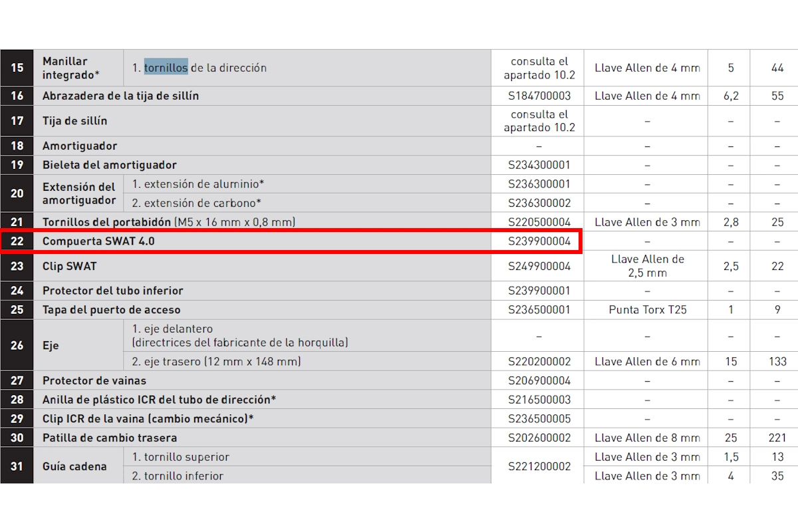Click part number S184700003
Viewport: 798px width, 532px height.
[x=539, y=96]
